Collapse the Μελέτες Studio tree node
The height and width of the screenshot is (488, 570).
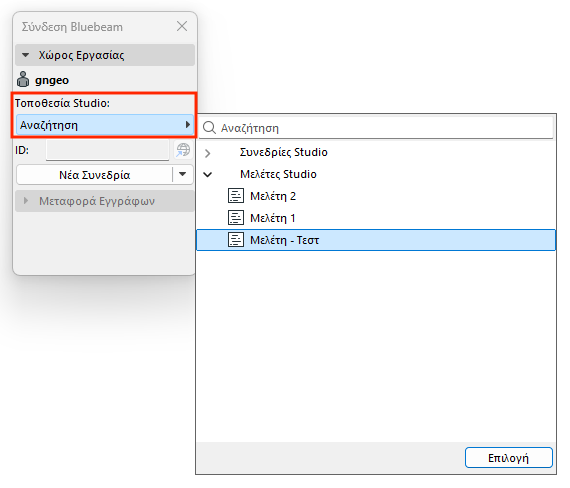point(208,175)
